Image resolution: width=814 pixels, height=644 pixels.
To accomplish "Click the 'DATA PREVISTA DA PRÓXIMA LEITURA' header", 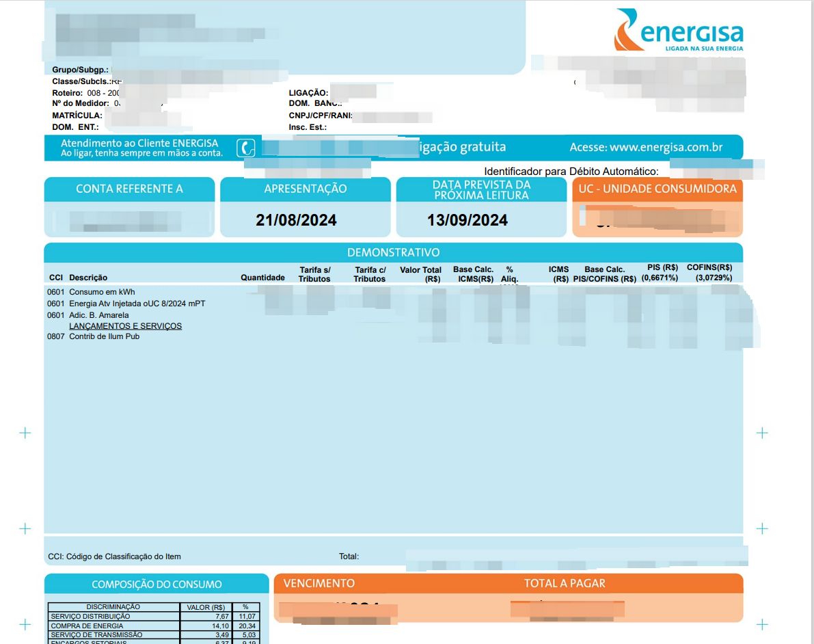I will pyautogui.click(x=482, y=190).
